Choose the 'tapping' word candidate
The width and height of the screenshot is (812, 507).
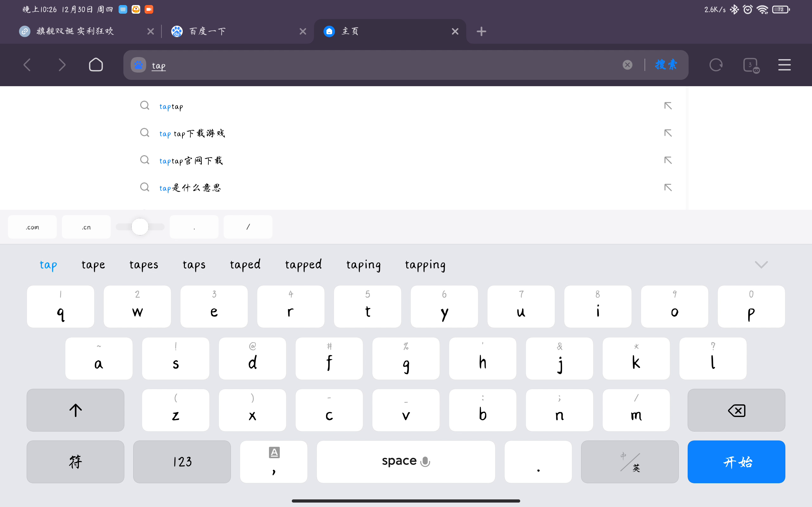click(425, 265)
